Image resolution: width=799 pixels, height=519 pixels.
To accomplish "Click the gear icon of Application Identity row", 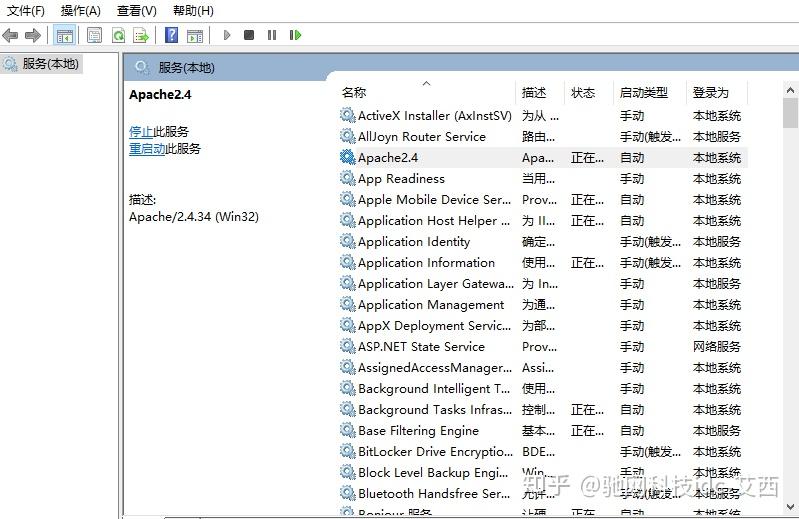I will point(348,241).
